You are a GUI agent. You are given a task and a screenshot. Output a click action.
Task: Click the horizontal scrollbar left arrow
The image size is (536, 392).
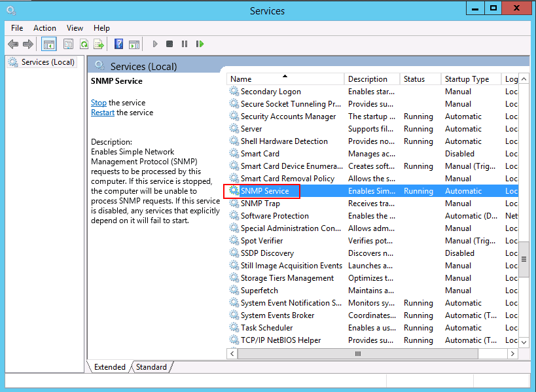[232, 354]
